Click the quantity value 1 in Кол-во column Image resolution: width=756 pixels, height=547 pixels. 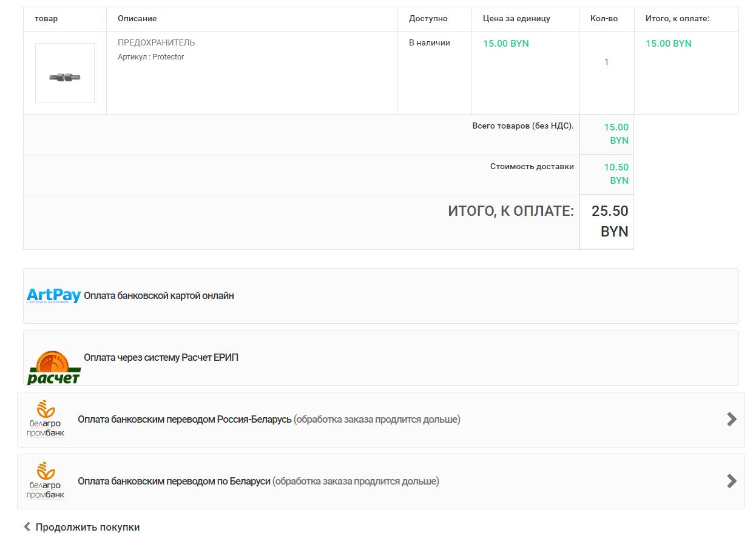[606, 62]
